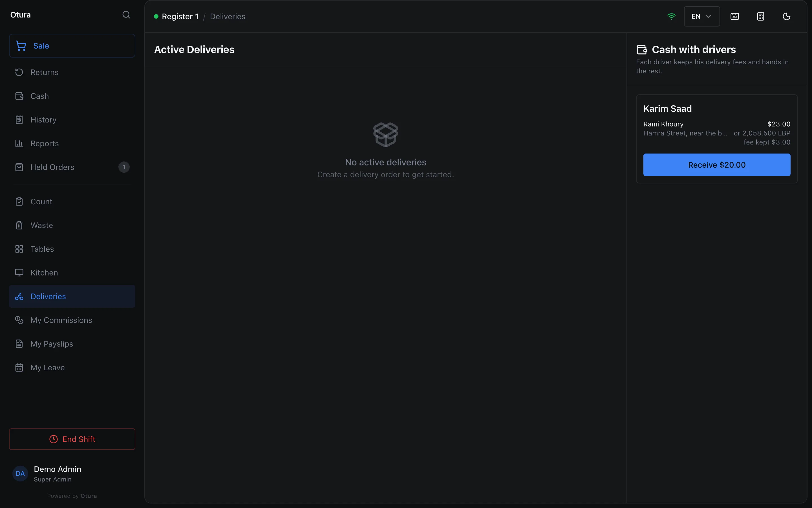Select the Deliveries bike icon
This screenshot has height=508, width=812.
19,296
